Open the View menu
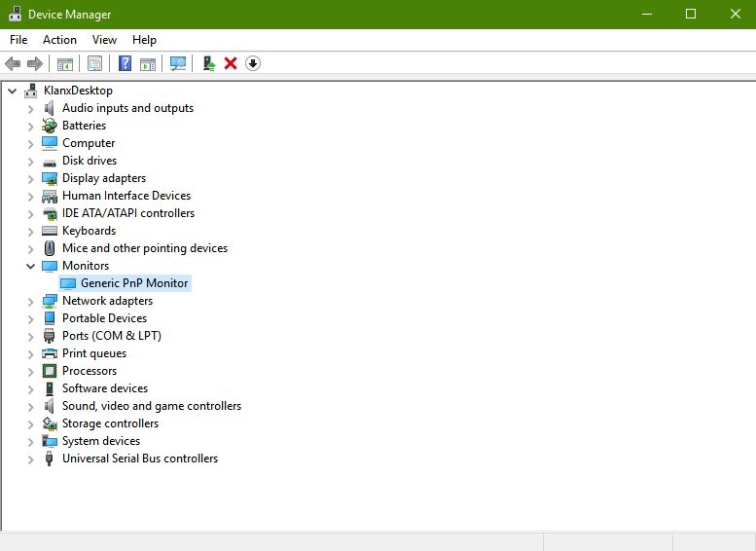Screen dimensions: 756x551 (105, 40)
